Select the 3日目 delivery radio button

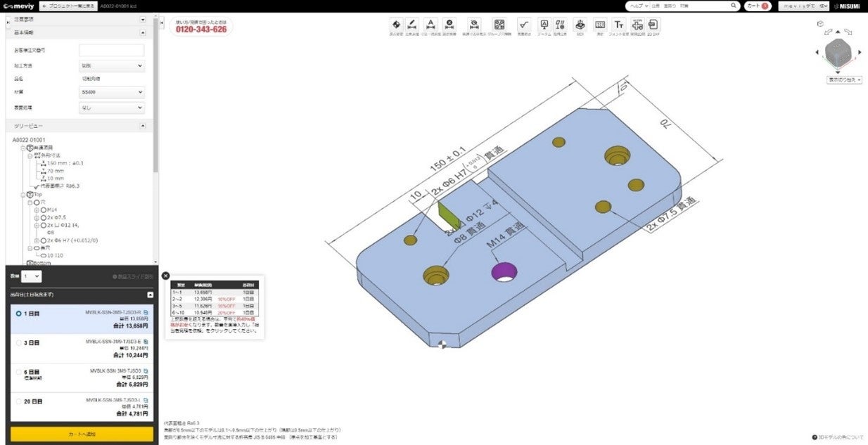(x=19, y=343)
